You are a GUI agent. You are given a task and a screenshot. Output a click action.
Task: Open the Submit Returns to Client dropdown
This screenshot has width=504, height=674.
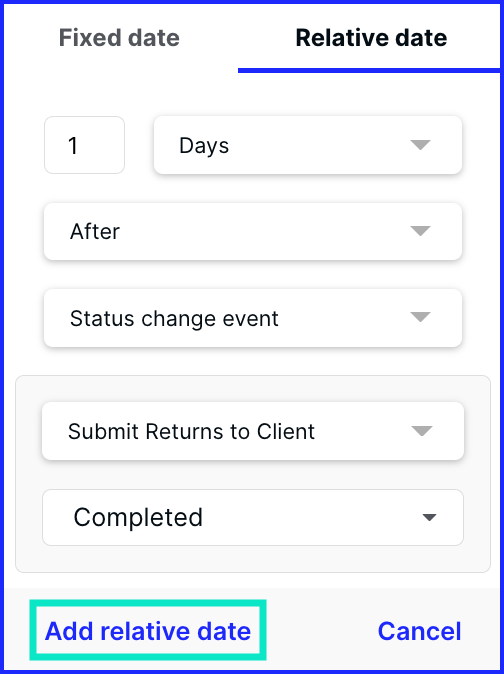253,431
